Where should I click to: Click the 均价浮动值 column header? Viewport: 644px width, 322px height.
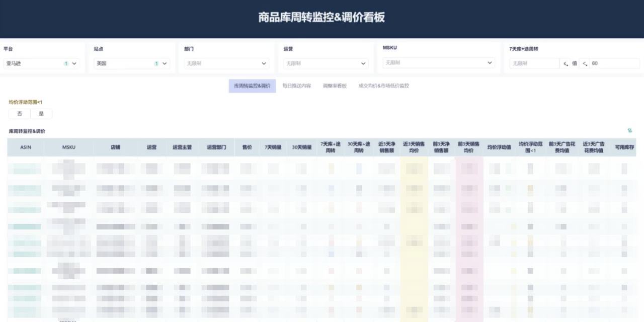(x=499, y=147)
